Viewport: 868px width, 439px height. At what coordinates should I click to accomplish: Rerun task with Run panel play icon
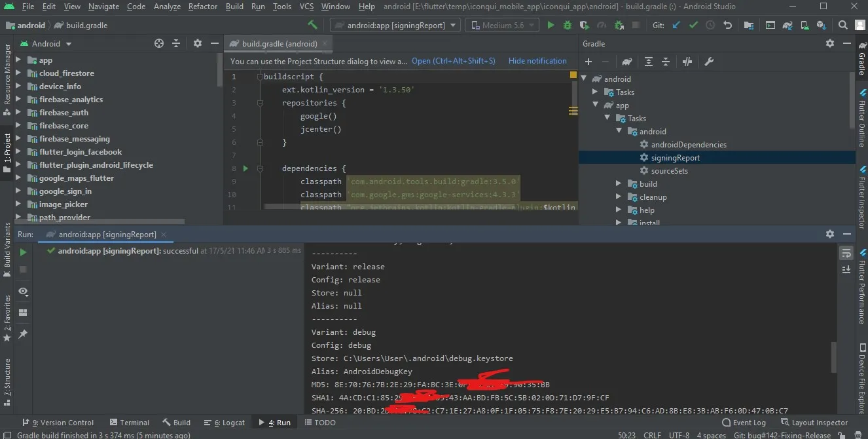coord(23,252)
